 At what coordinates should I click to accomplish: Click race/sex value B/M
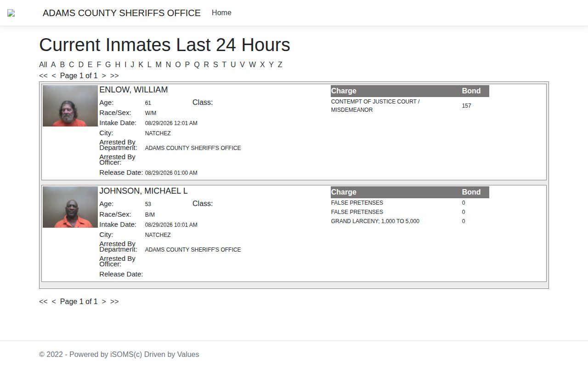(150, 215)
